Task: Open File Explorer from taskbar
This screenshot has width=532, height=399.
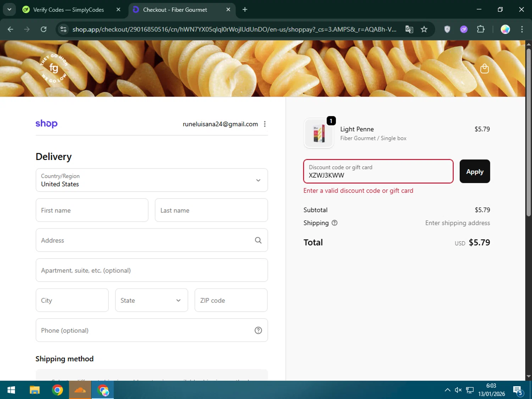Action: pyautogui.click(x=34, y=390)
